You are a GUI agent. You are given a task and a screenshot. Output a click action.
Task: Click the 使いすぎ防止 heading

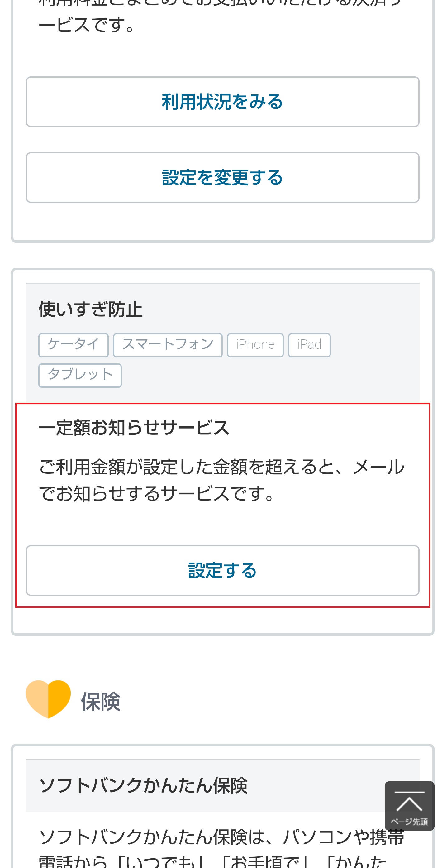coord(91,309)
